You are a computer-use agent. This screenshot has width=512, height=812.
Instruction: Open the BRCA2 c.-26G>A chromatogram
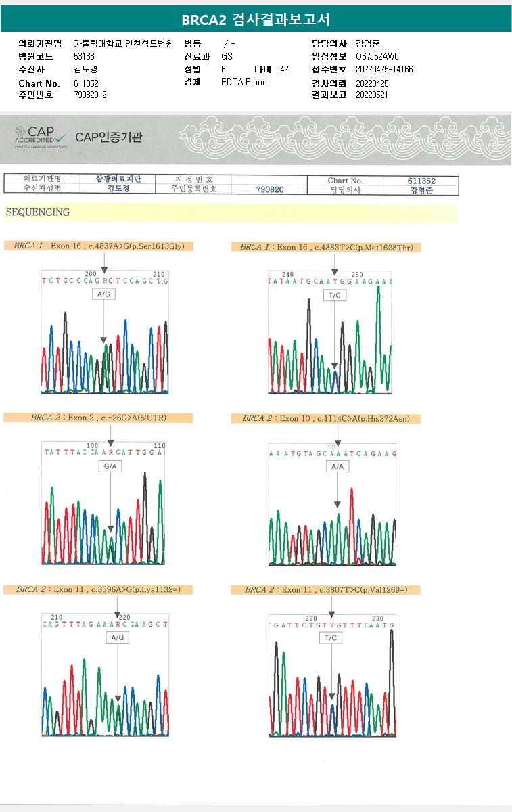tap(103, 503)
